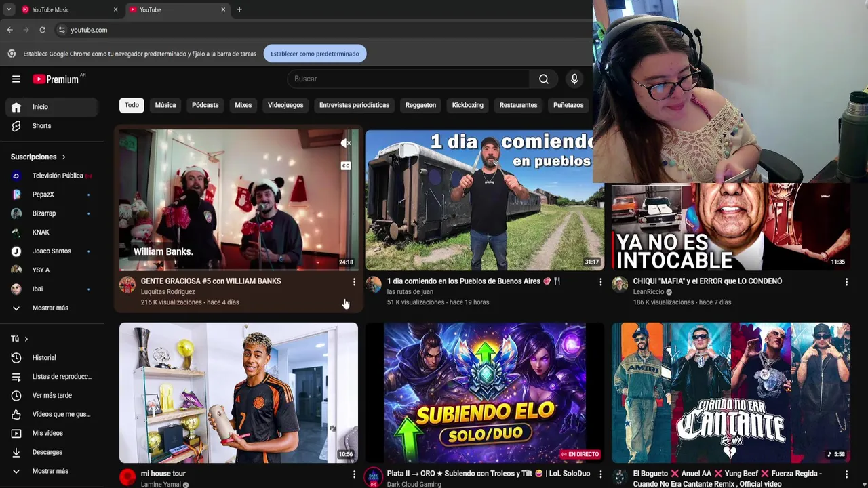Open options for Cuando No Era Cantante video
The width and height of the screenshot is (868, 488).
(x=846, y=474)
